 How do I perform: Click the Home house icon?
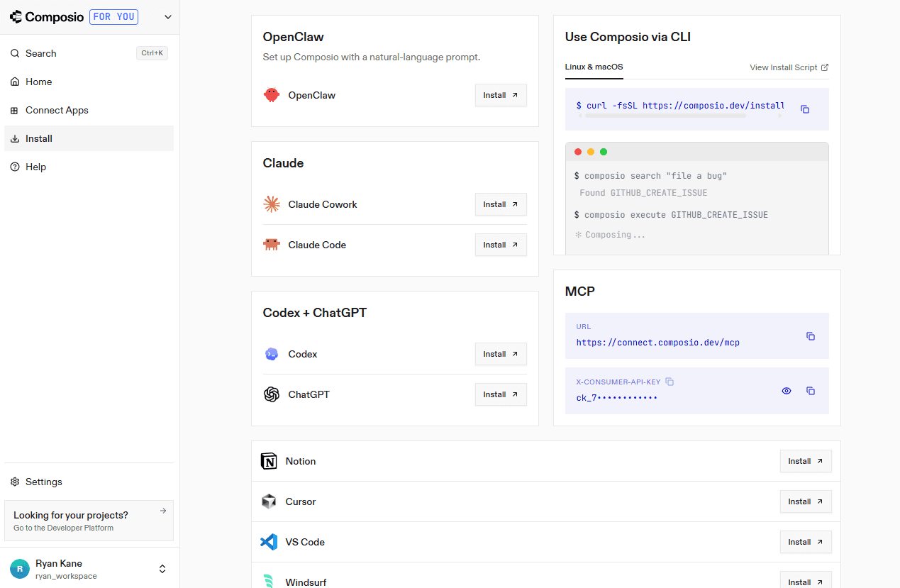[x=15, y=82]
